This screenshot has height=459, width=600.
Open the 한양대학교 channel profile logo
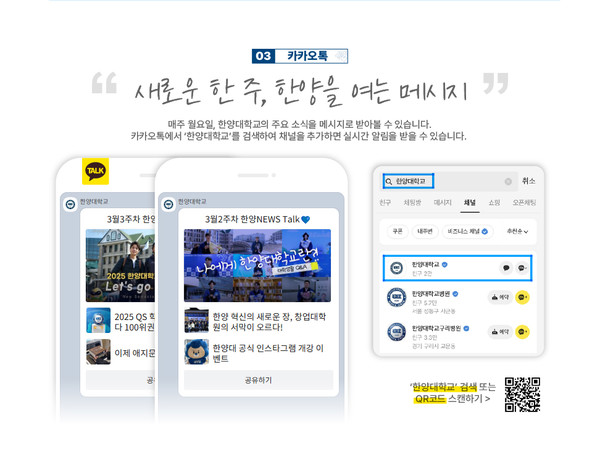click(x=396, y=268)
